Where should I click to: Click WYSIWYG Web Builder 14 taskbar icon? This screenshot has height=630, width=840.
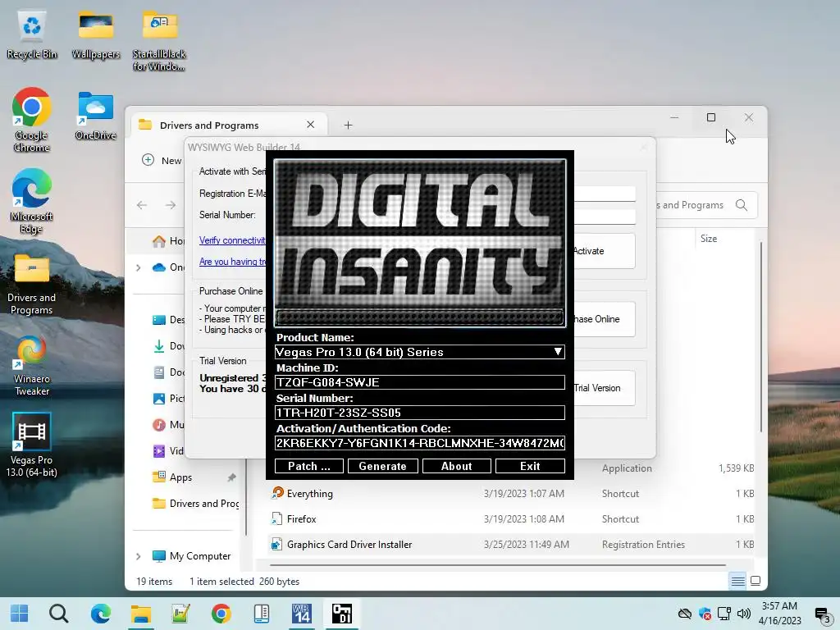coord(302,614)
